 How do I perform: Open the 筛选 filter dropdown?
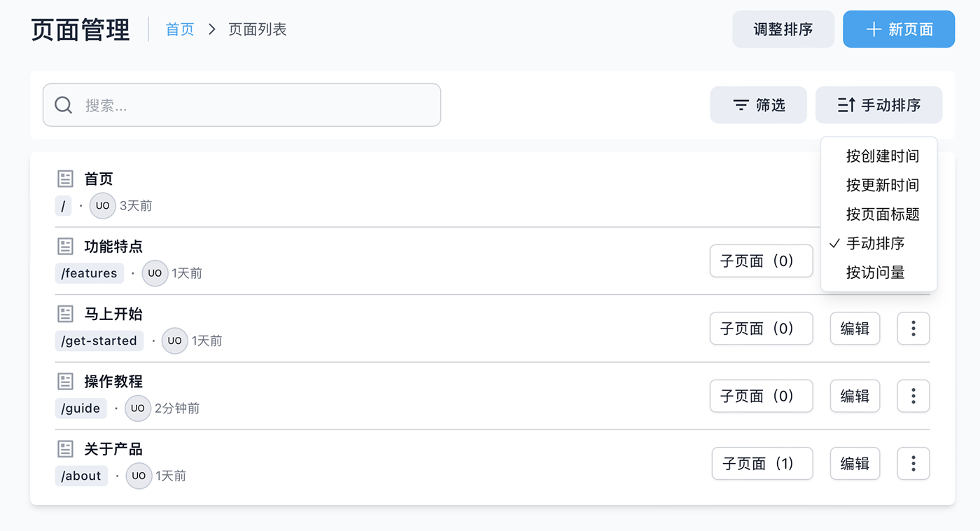(x=759, y=105)
